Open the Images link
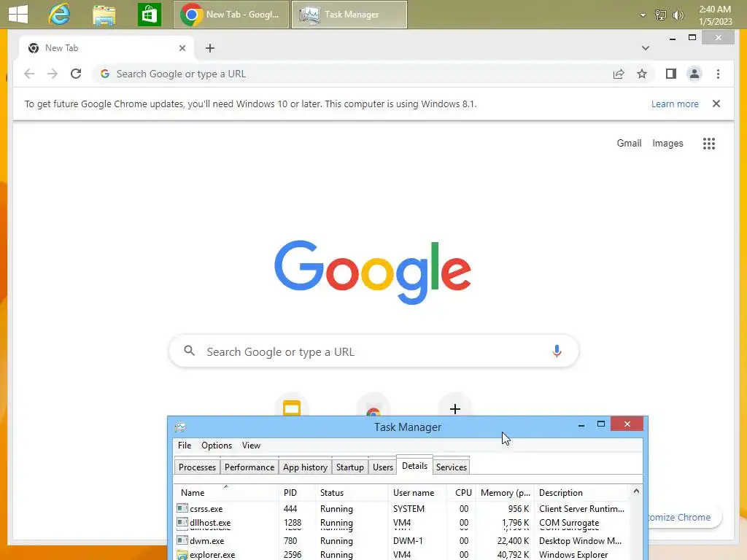Image resolution: width=747 pixels, height=560 pixels. click(667, 144)
